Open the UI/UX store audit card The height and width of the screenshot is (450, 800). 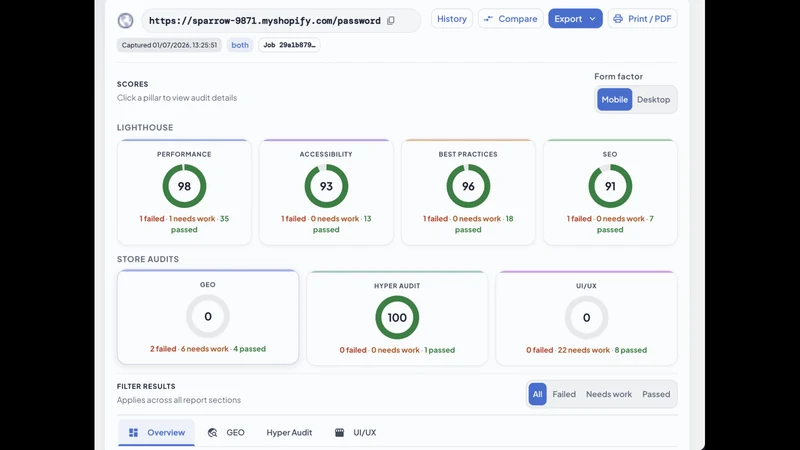(586, 318)
